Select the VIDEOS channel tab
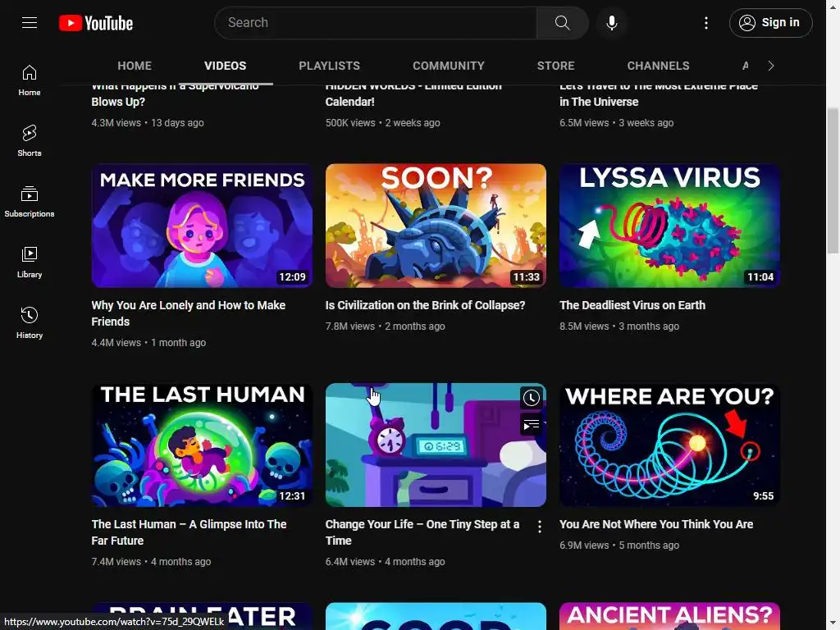This screenshot has width=840, height=630. click(x=225, y=66)
